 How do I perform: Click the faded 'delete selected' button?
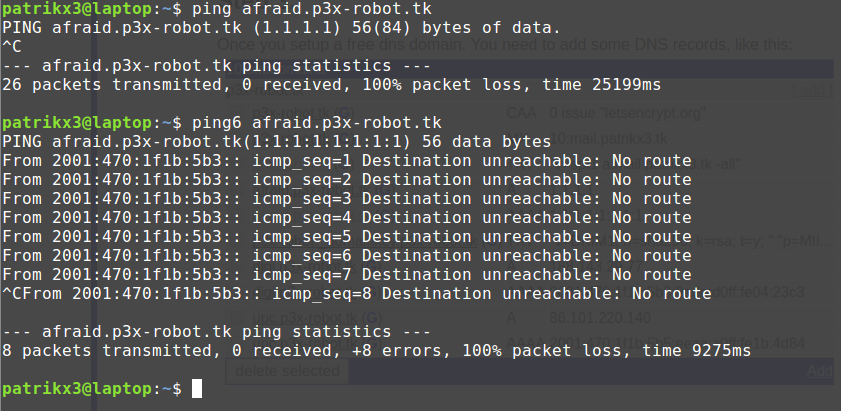(287, 371)
